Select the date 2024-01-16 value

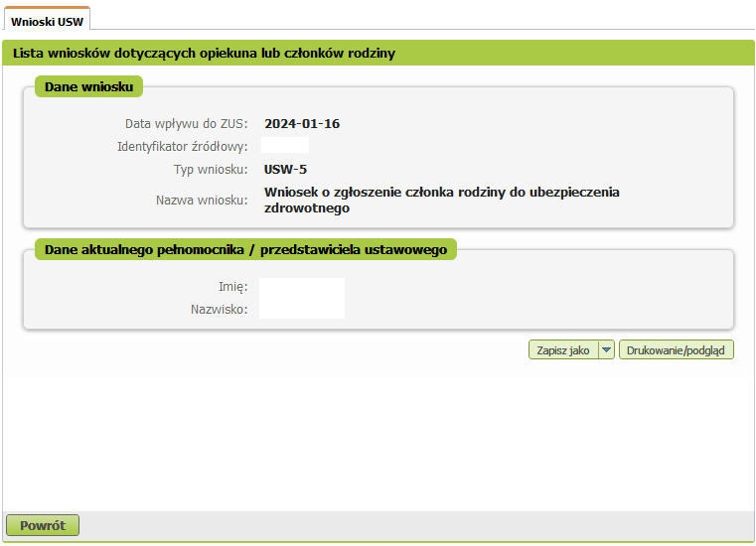coord(302,124)
